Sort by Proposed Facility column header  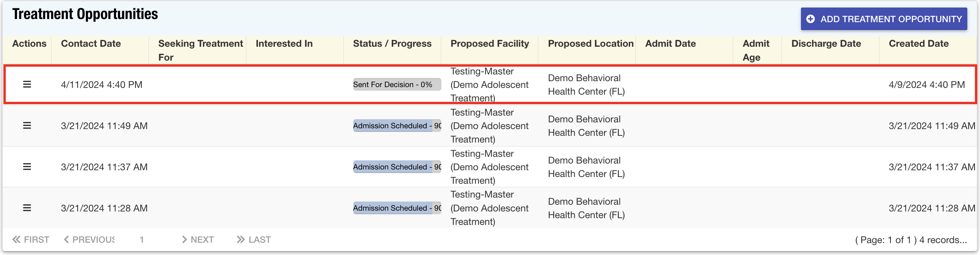tap(490, 44)
